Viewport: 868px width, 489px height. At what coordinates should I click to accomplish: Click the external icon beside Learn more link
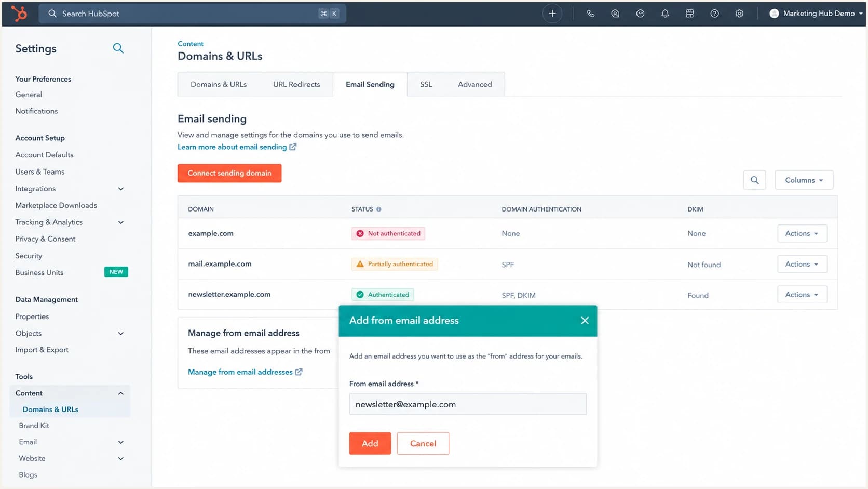click(x=293, y=147)
